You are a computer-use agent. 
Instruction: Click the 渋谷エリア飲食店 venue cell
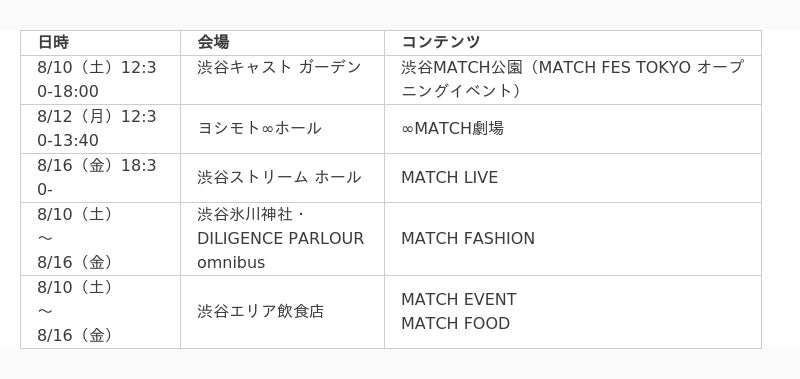click(282, 312)
